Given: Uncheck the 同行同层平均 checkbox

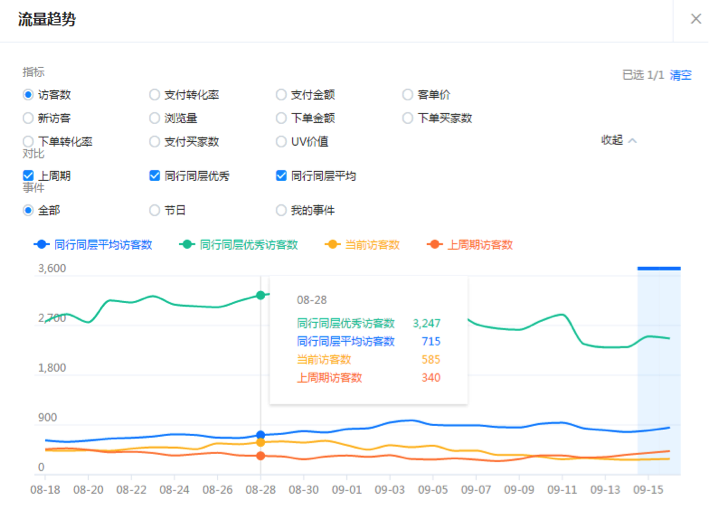Looking at the screenshot, I should 282,176.
